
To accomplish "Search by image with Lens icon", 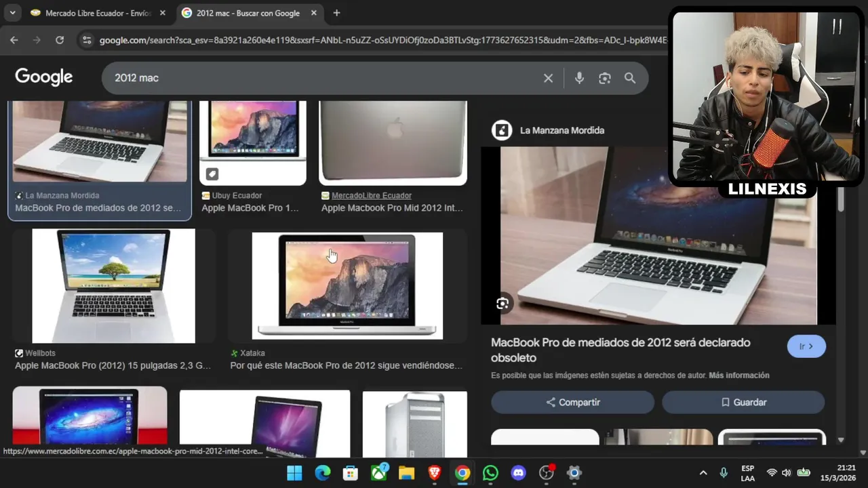I will 605,78.
